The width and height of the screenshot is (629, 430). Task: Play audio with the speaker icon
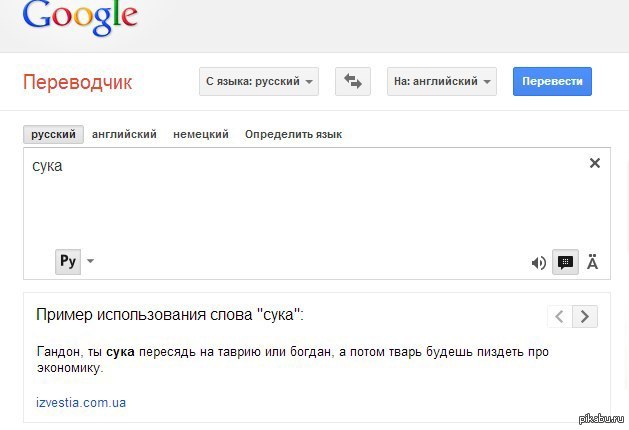point(539,263)
